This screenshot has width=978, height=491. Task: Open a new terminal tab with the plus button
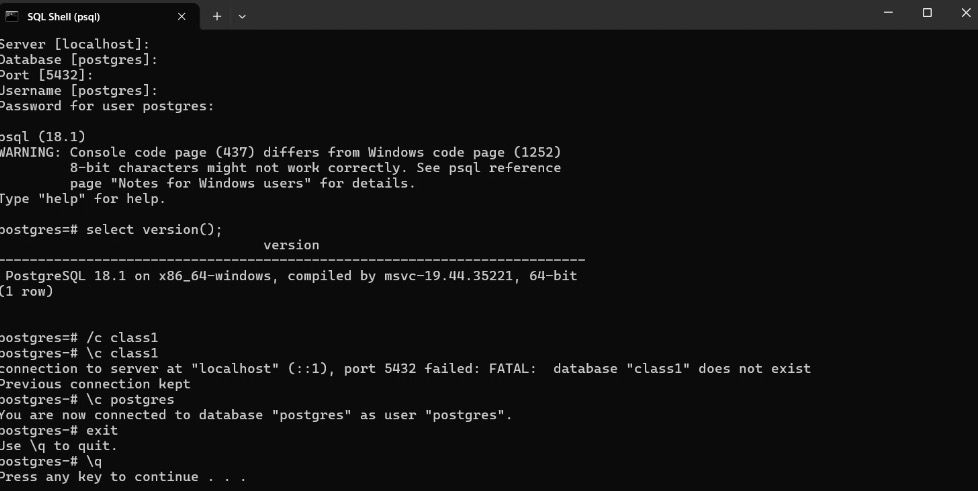pyautogui.click(x=216, y=16)
